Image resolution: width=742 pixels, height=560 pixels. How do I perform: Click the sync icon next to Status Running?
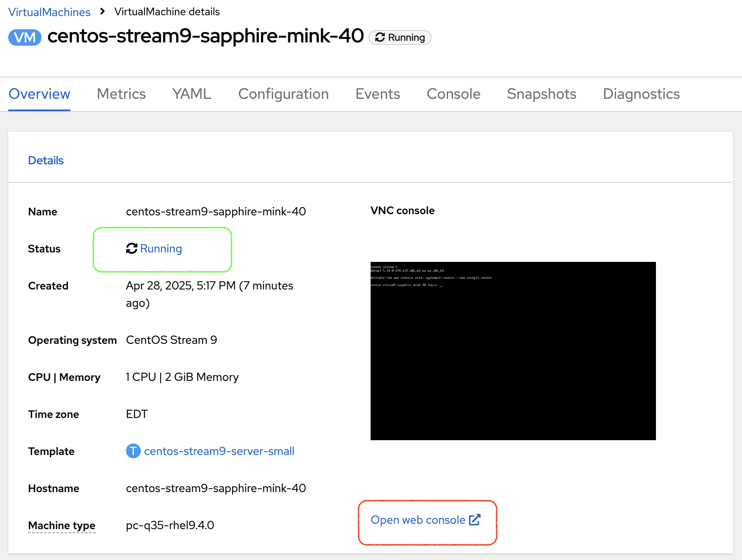[x=131, y=249]
